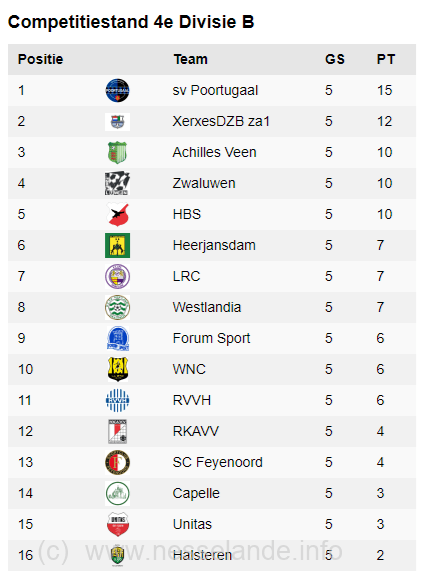Open the Capelle team name

[x=196, y=493]
